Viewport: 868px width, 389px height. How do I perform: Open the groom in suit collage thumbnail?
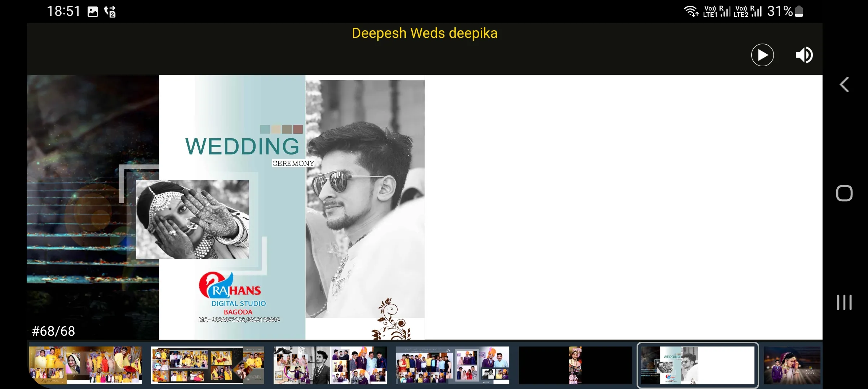330,365
